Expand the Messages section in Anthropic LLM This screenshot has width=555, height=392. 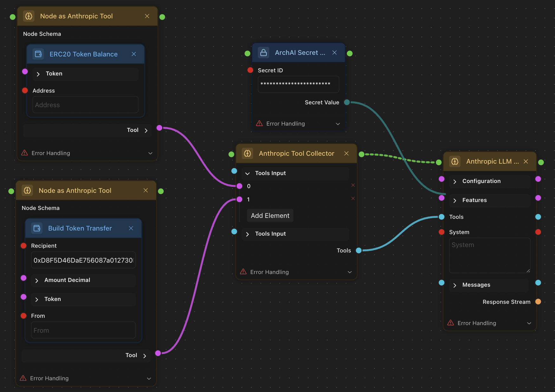point(455,285)
